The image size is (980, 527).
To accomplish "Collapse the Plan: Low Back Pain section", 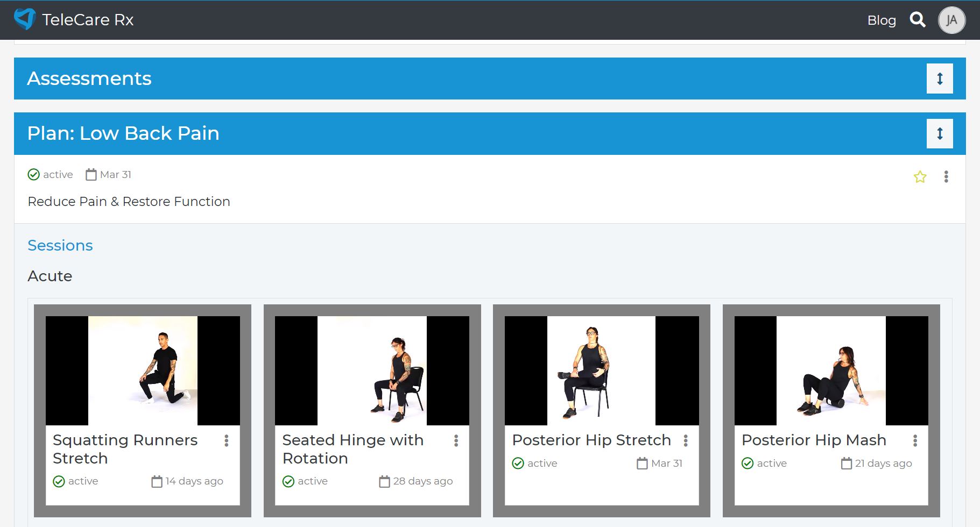I will coord(940,133).
